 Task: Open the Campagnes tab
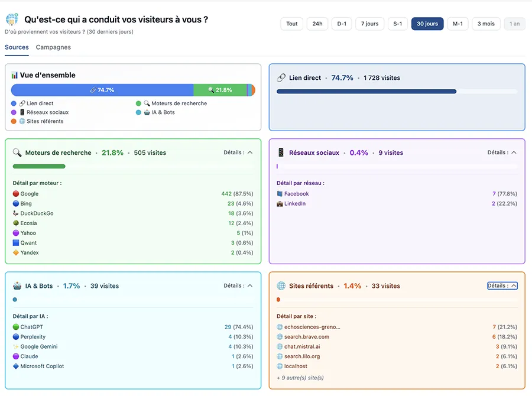(53, 47)
